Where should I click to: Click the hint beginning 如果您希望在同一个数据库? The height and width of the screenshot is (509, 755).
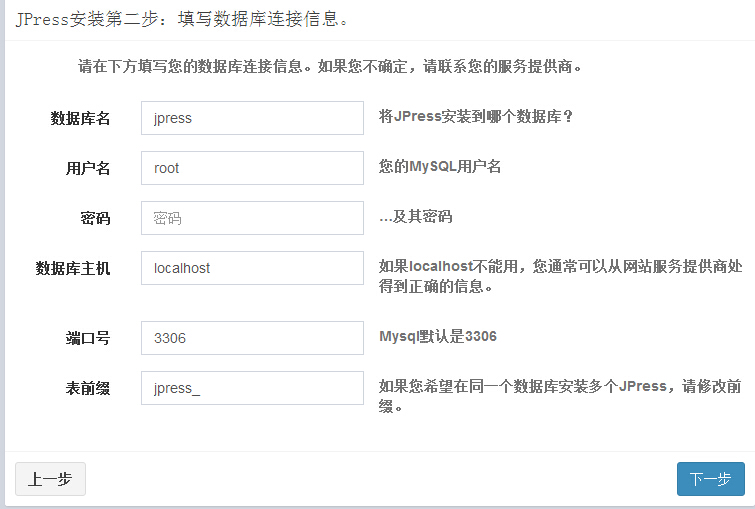560,396
